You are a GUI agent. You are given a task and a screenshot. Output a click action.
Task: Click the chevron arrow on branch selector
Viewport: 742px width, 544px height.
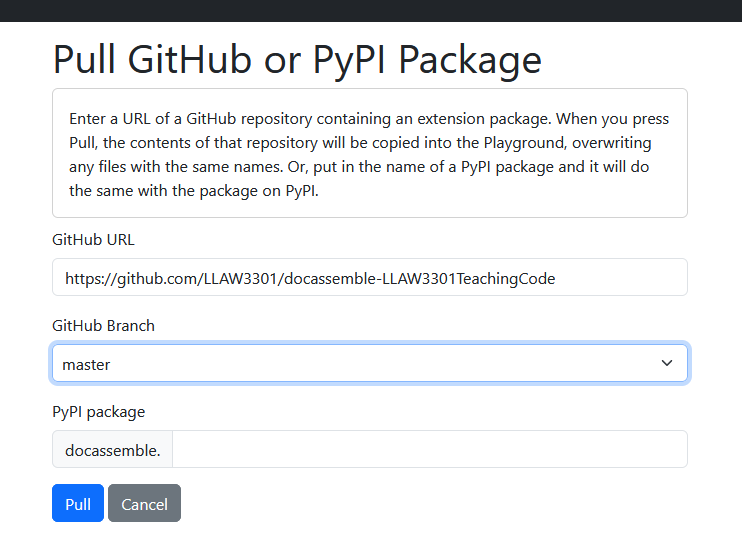(x=667, y=364)
